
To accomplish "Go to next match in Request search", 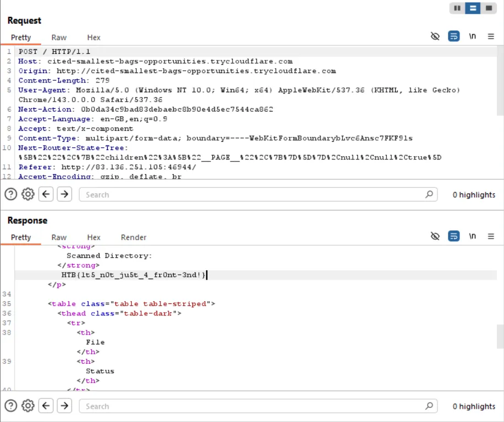I will pos(64,195).
